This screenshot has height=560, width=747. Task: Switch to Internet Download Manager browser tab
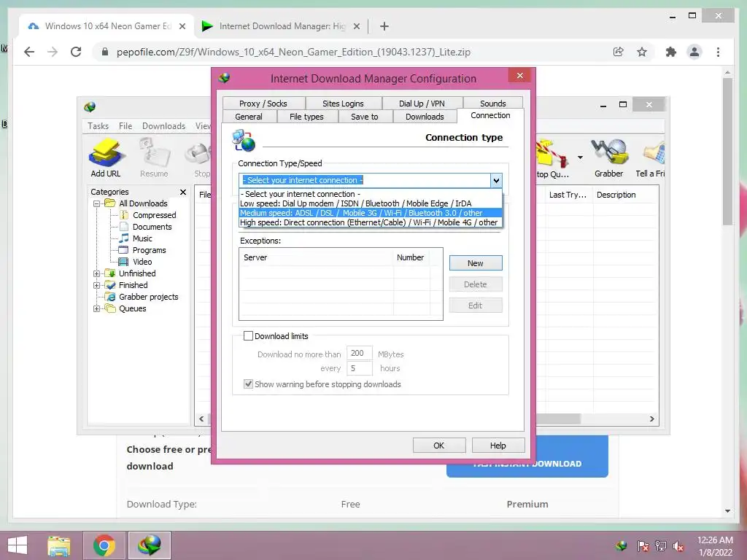281,26
